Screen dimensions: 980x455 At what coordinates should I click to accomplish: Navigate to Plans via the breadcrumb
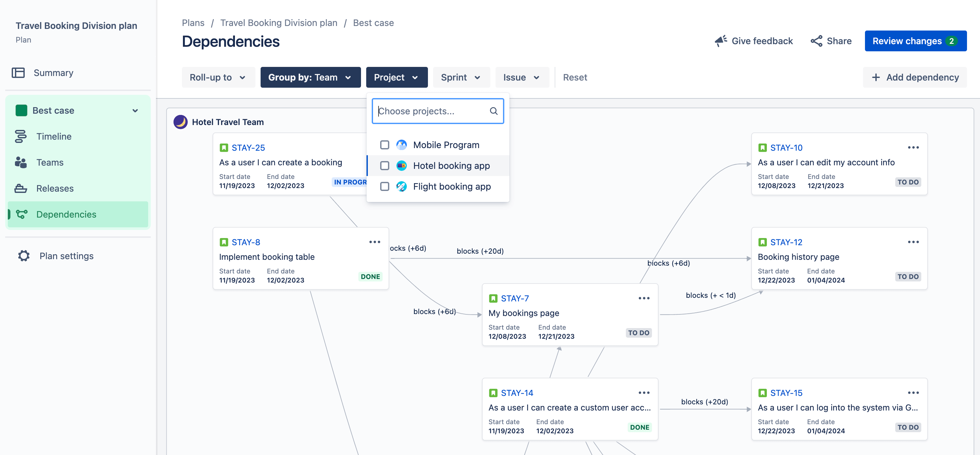[x=193, y=22]
